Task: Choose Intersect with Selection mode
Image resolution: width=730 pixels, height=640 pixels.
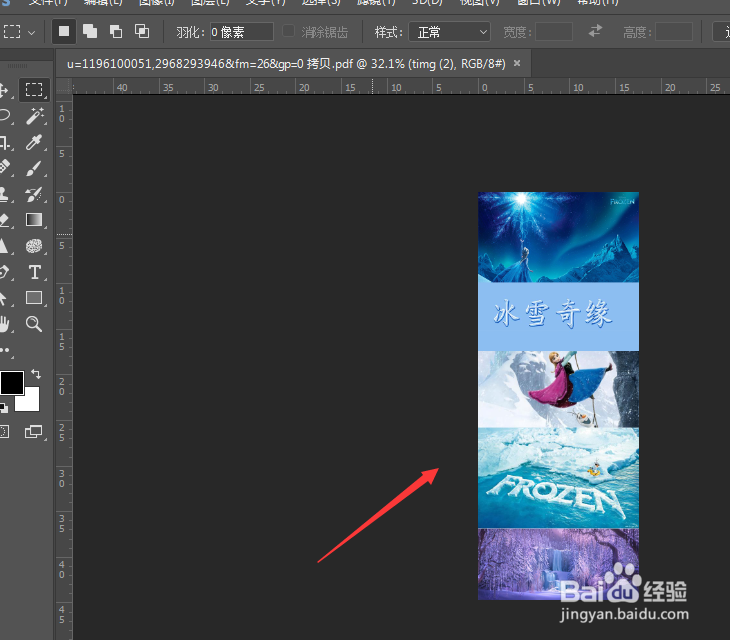Action: click(x=142, y=32)
